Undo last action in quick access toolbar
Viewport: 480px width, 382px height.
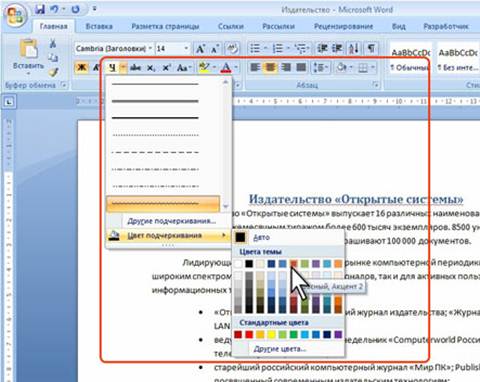54,9
